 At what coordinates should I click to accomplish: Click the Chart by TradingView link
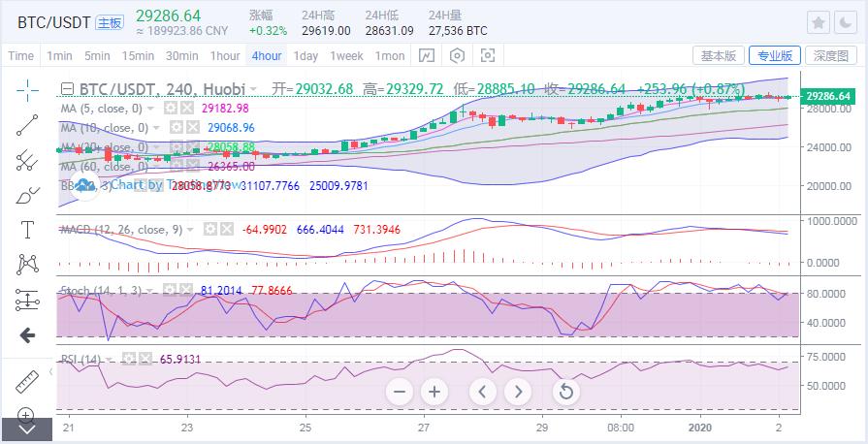[177, 184]
